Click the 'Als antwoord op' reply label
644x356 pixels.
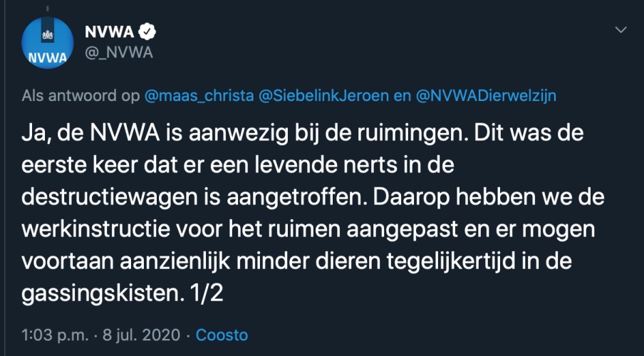[x=80, y=96]
